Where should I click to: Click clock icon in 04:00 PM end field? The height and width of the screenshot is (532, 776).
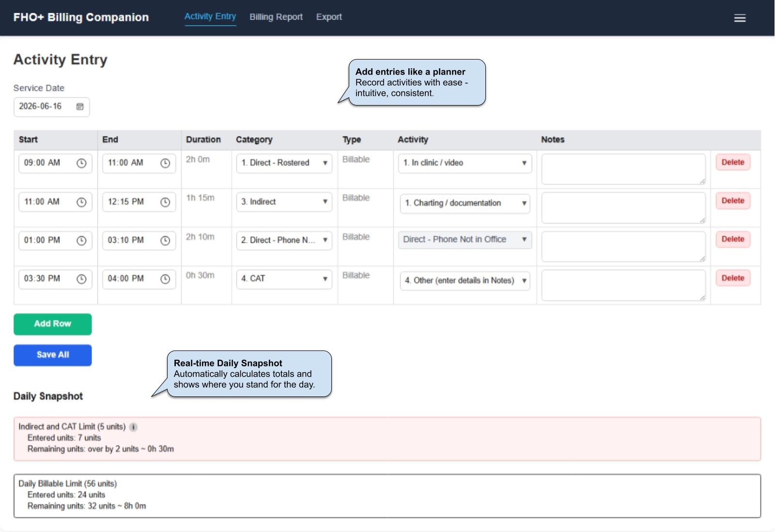click(x=165, y=279)
